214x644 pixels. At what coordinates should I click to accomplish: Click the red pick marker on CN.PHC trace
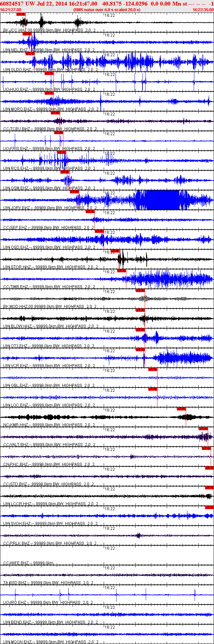coord(206,448)
